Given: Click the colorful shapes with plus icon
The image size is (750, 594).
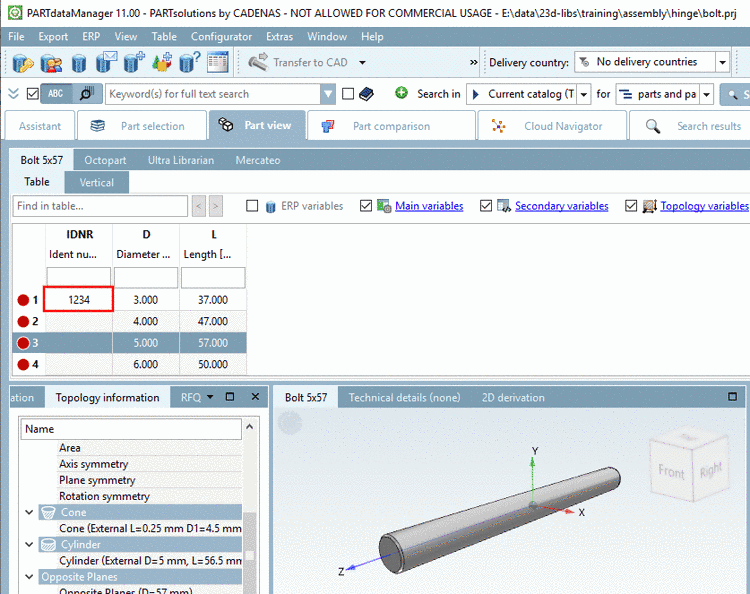Looking at the screenshot, I should [162, 62].
